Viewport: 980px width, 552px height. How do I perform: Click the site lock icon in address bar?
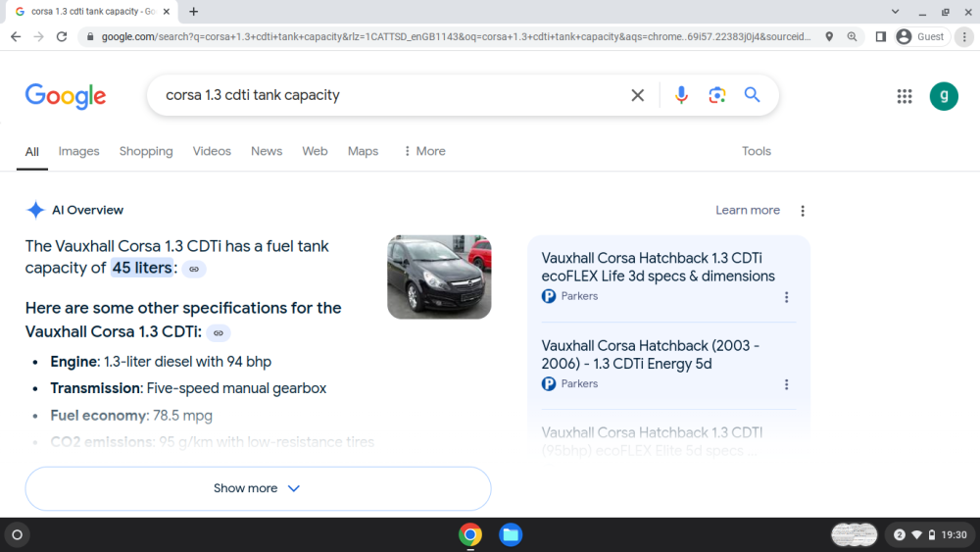(x=90, y=37)
